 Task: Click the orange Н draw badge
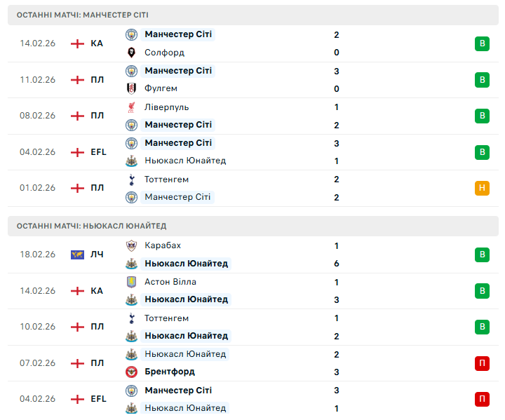tap(482, 188)
